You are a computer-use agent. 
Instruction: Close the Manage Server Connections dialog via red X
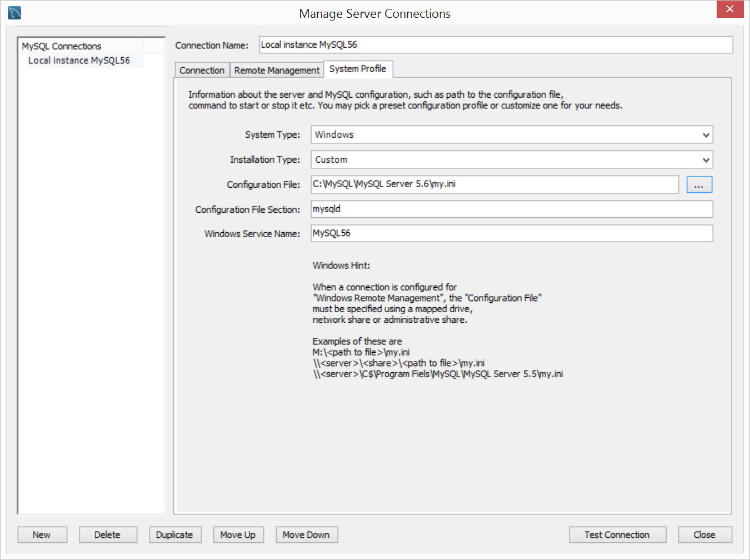pos(729,9)
